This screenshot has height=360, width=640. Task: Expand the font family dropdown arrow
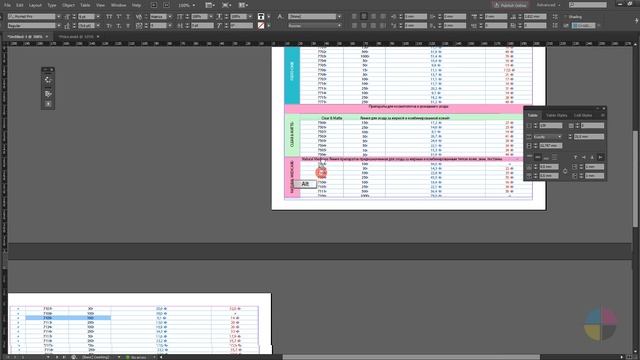click(58, 17)
